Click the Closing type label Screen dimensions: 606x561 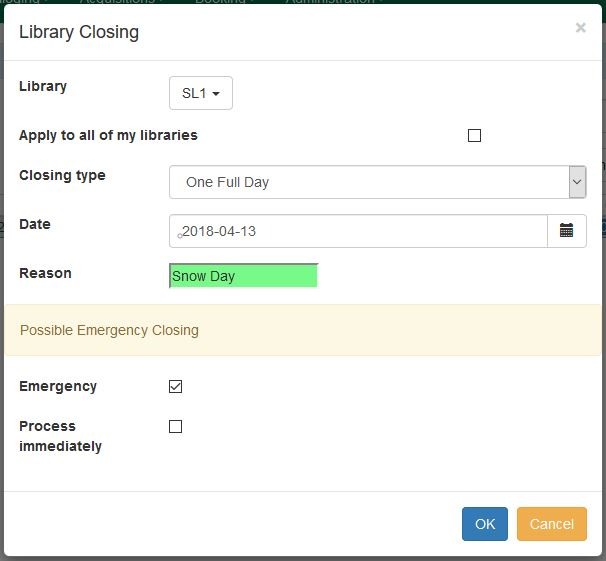[62, 175]
